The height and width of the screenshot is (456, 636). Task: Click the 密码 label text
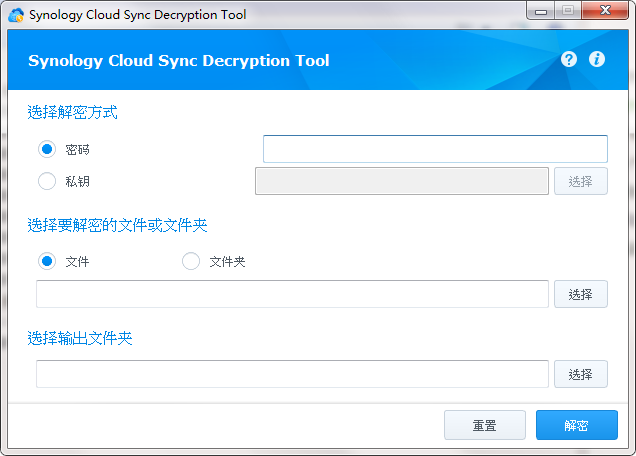tap(77, 150)
